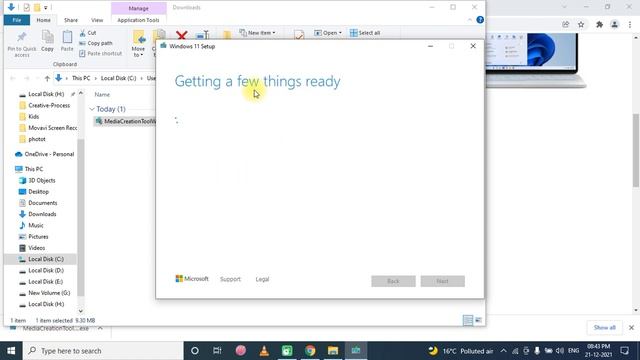Viewport: 640px width, 360px height.
Task: Click the Up arrow navigation button
Action: [47, 78]
